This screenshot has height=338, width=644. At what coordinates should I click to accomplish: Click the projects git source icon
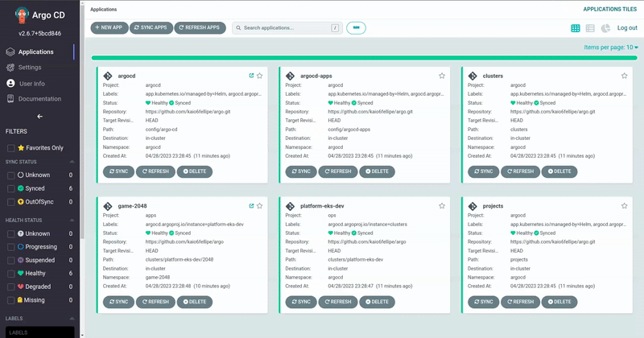point(473,206)
